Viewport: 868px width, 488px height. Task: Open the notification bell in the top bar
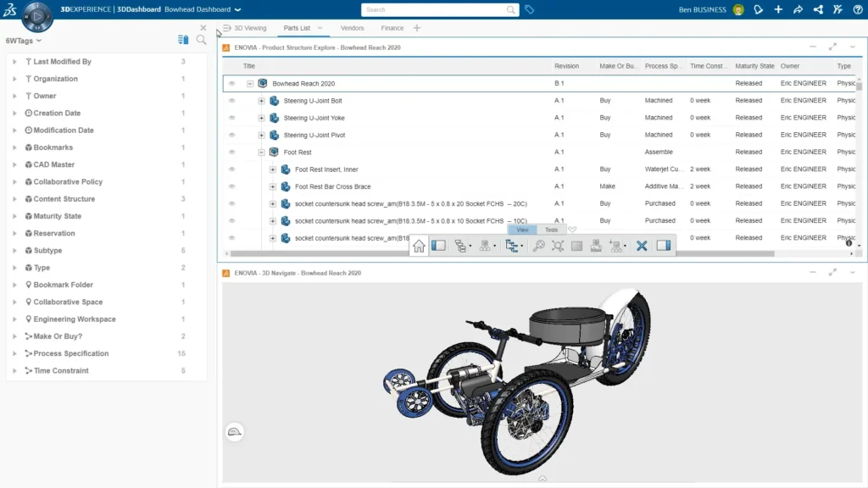pos(758,9)
